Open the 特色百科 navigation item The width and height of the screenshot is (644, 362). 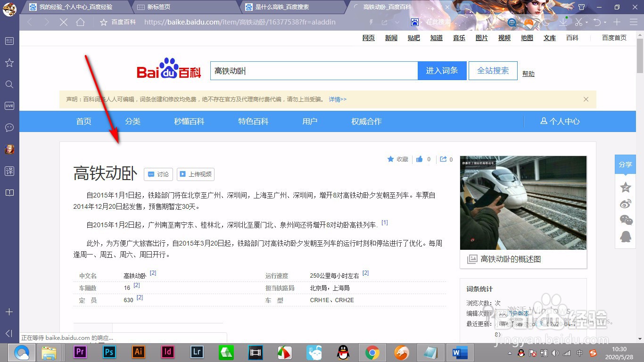[x=253, y=122]
